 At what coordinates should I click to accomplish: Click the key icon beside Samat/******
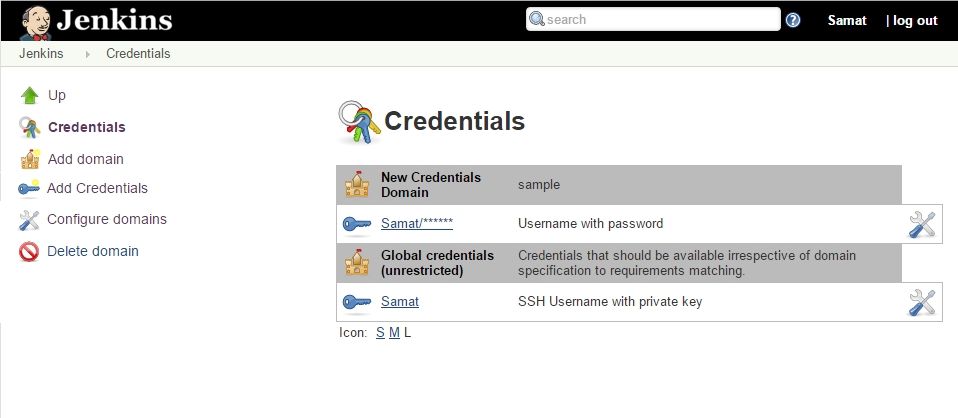tap(356, 224)
